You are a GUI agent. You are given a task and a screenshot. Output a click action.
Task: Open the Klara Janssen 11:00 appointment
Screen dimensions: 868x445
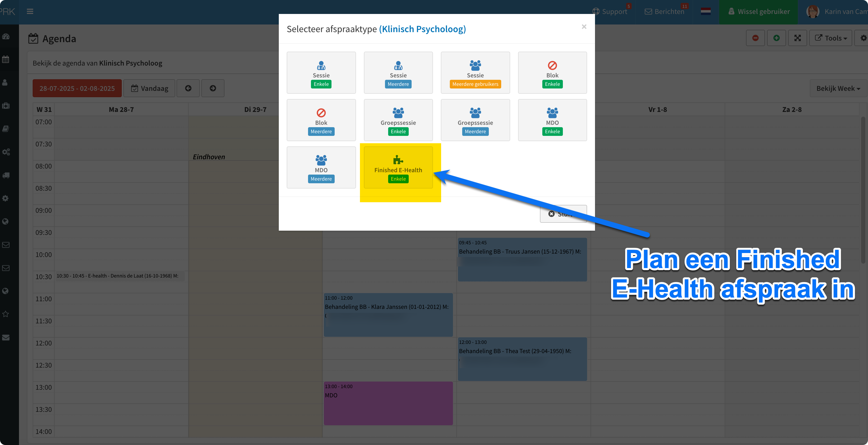[388, 315]
